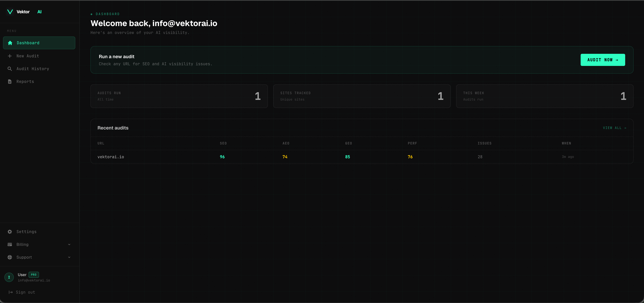Viewport: 644px width, 303px height.
Task: Click the New Audit plus icon
Action: [x=10, y=56]
